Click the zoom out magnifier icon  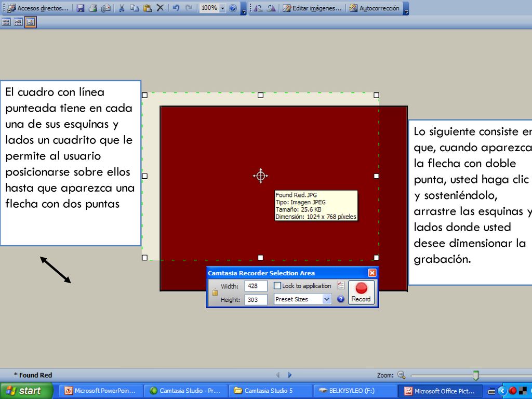402,375
